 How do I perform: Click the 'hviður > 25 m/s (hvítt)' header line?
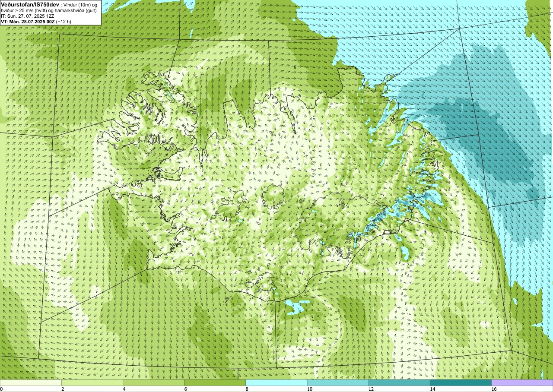(x=24, y=10)
